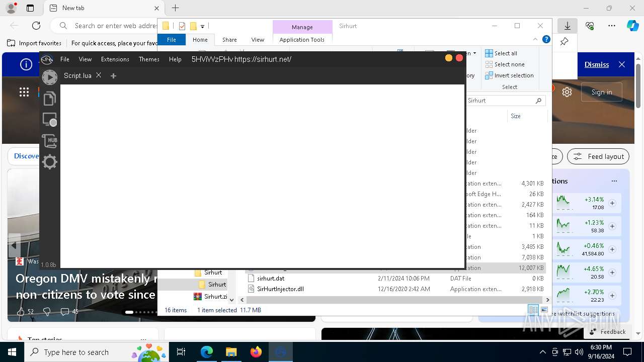Switch to Explorer Share ribbon tab
Viewport: 644px width, 362px height.
pos(229,40)
